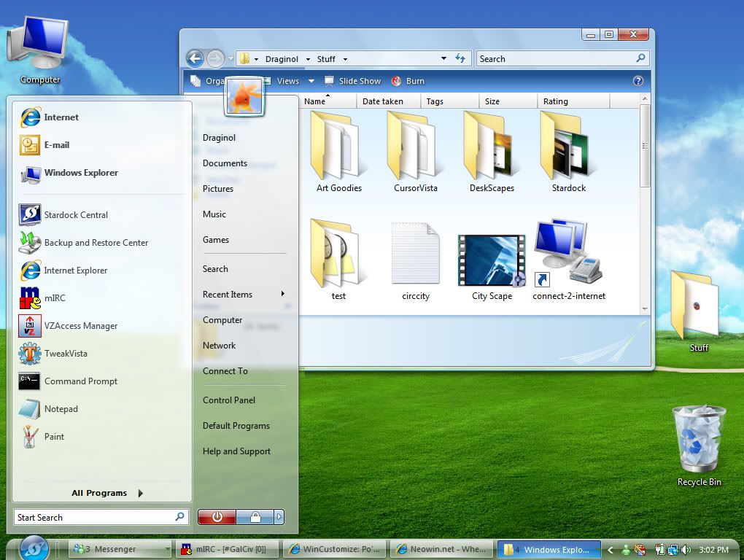Select the test folder
The width and height of the screenshot is (744, 560).
(x=338, y=260)
